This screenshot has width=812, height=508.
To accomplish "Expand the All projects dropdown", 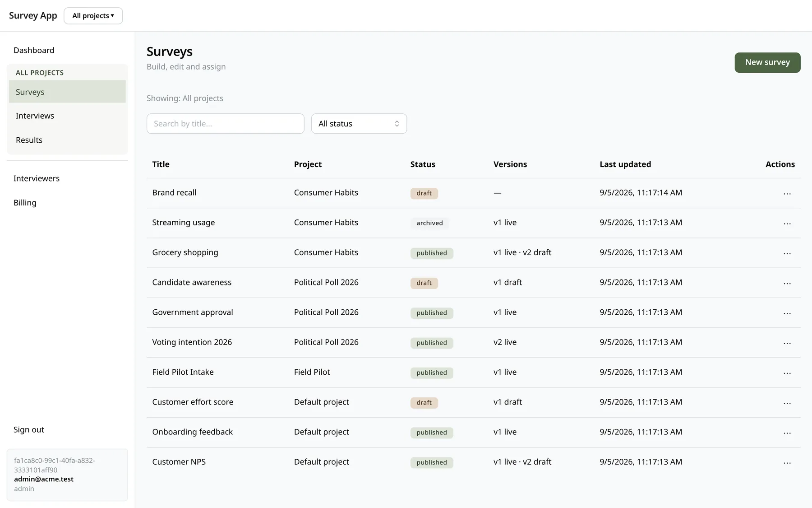I will click(x=93, y=16).
